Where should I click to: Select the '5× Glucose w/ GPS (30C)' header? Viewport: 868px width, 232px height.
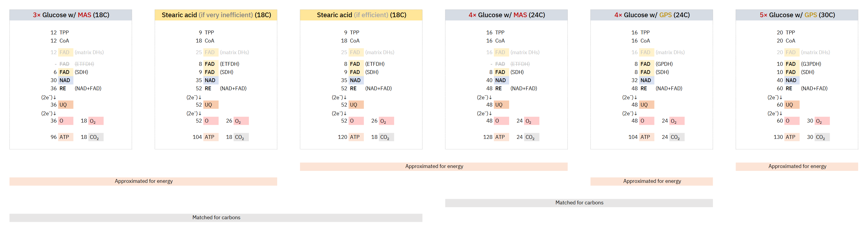(x=797, y=15)
